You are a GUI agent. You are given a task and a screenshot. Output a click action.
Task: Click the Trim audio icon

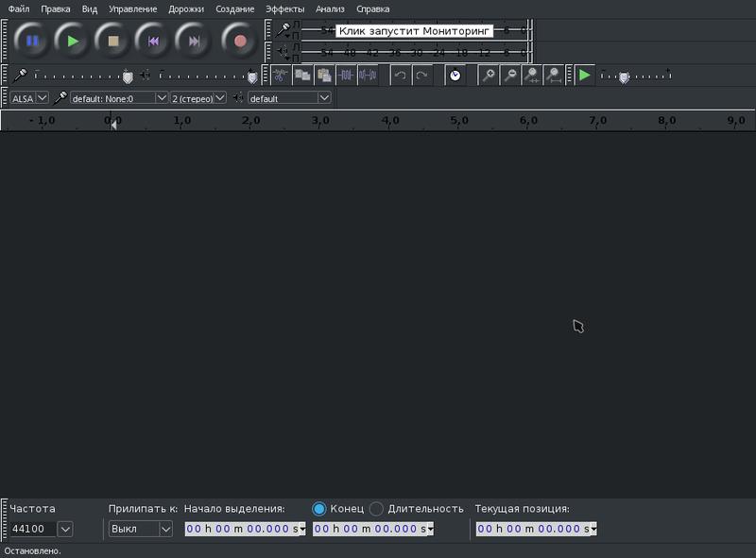(x=346, y=76)
